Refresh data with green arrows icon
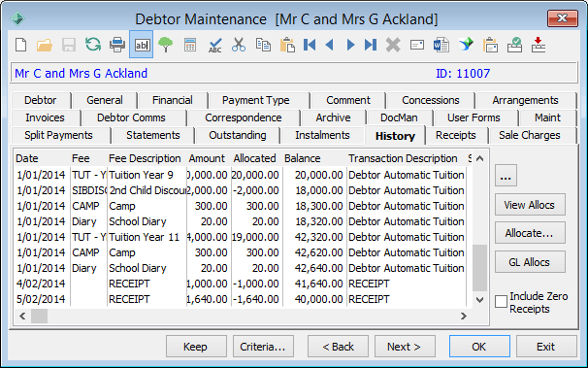This screenshot has width=588, height=368. tap(92, 45)
